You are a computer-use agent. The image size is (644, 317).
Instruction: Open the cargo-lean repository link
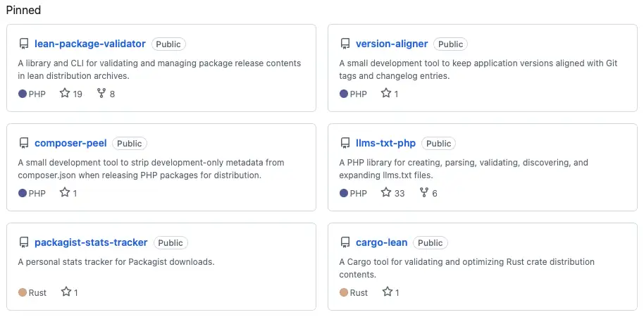tap(382, 242)
